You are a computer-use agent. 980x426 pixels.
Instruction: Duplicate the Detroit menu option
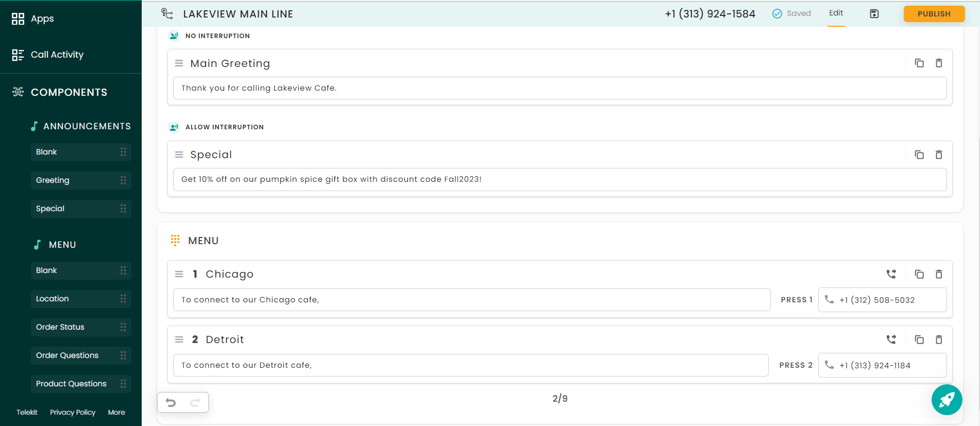tap(919, 339)
